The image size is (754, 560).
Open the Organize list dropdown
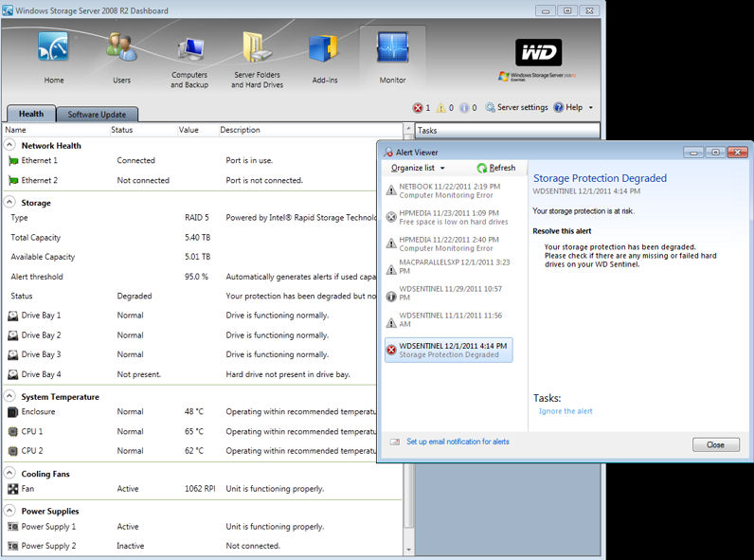(418, 168)
